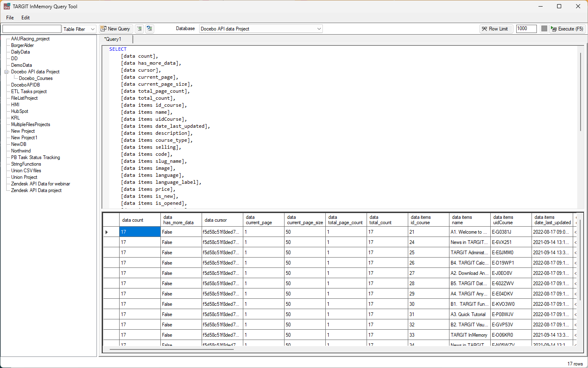Click the 17 rows status bar text
Image resolution: width=588 pixels, height=368 pixels.
[575, 364]
